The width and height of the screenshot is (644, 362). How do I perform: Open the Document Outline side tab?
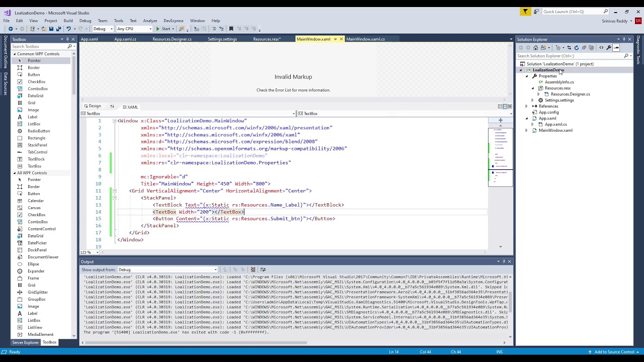tap(6, 52)
